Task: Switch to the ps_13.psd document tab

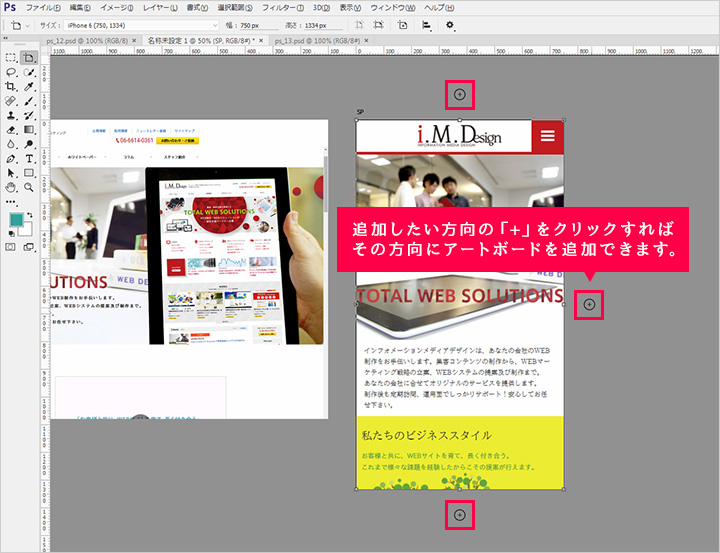Action: pyautogui.click(x=317, y=41)
